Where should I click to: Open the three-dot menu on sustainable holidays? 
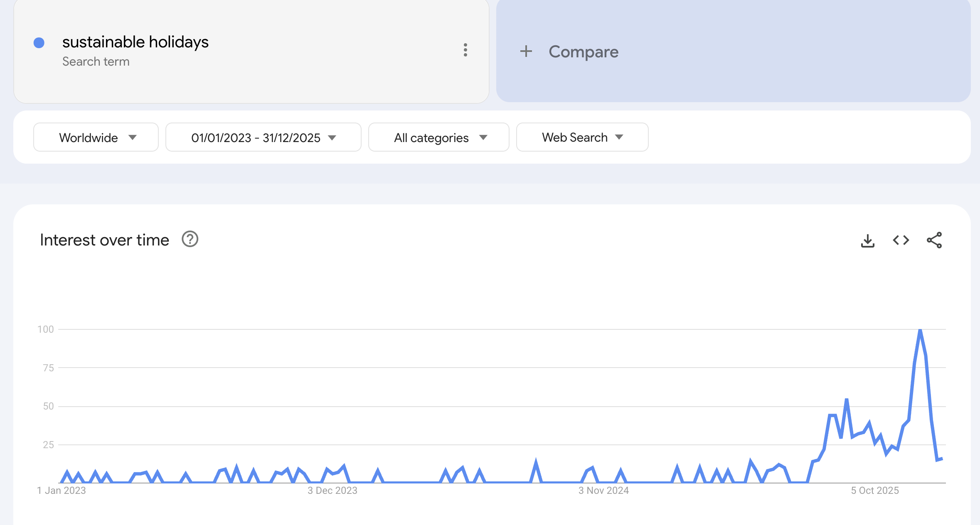(465, 51)
